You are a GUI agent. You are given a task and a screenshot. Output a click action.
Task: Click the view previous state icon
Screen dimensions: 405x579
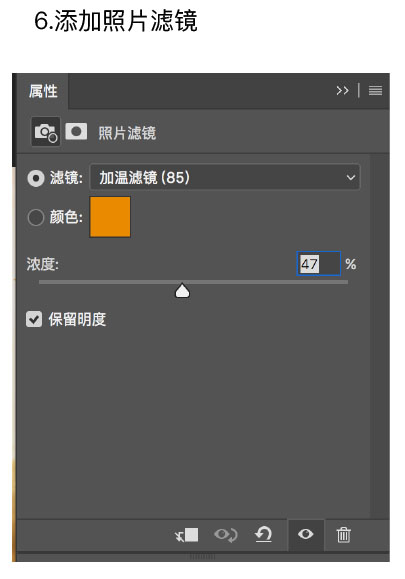pyautogui.click(x=226, y=535)
